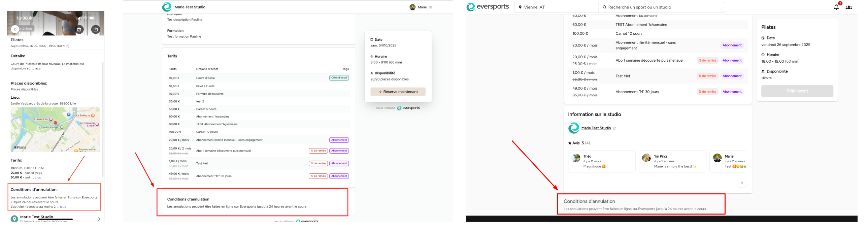Screen dimensions: 868x229
Task: Tap the calendar icon on the Pilates photo
Action: pos(79,30)
